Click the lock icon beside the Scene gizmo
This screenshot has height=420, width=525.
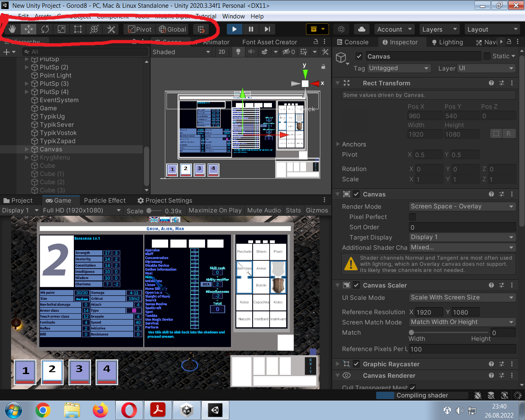click(x=323, y=66)
